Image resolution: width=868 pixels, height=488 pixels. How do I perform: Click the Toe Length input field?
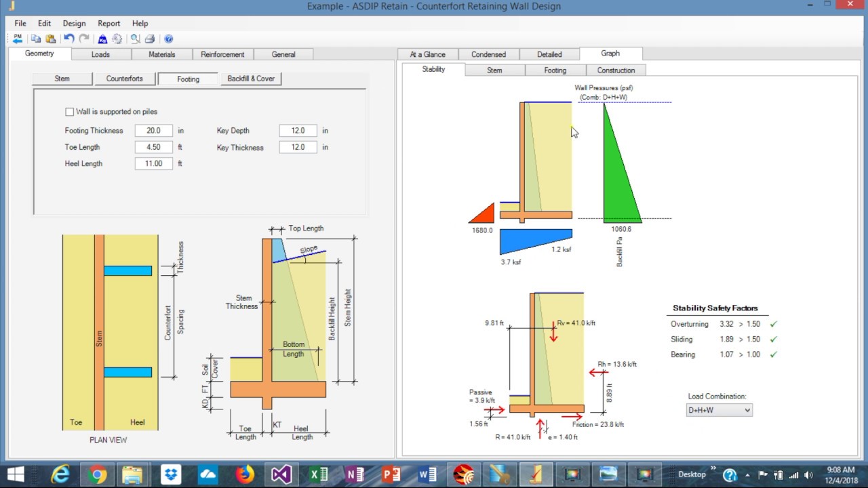pyautogui.click(x=153, y=147)
